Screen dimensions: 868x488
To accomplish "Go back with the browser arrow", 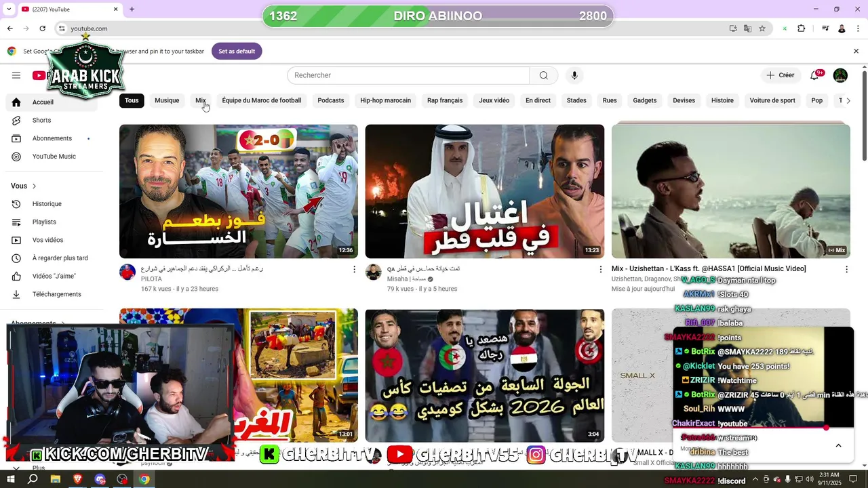I will click(x=9, y=28).
